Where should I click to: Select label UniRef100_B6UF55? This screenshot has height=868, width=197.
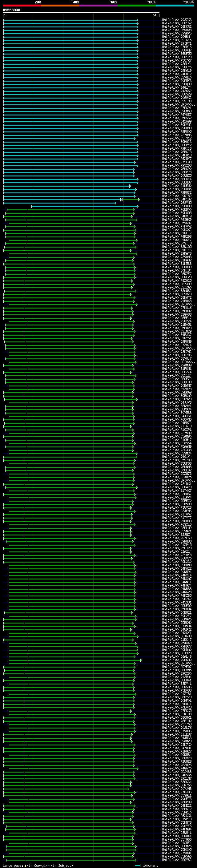point(177,54)
